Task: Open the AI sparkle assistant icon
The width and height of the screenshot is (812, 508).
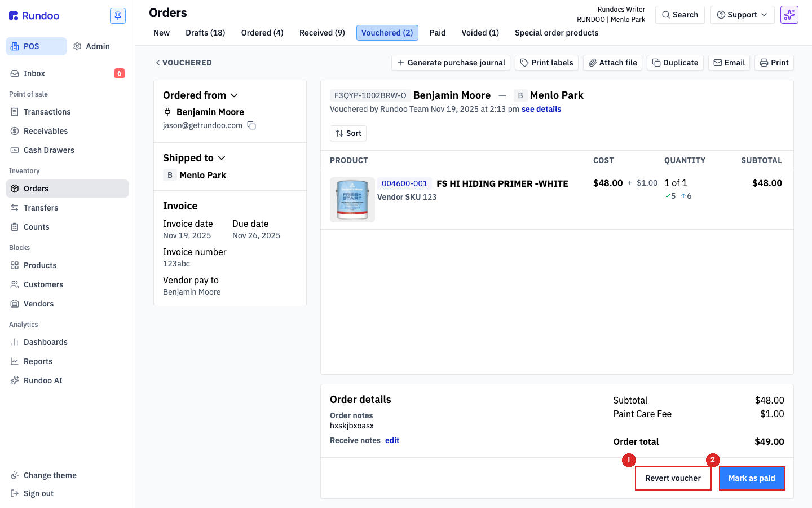Action: click(x=789, y=15)
